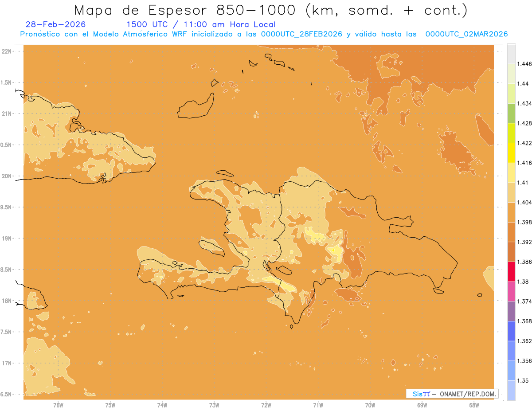
Task: Click the "1.422" colorbar value
Action: (x=524, y=143)
